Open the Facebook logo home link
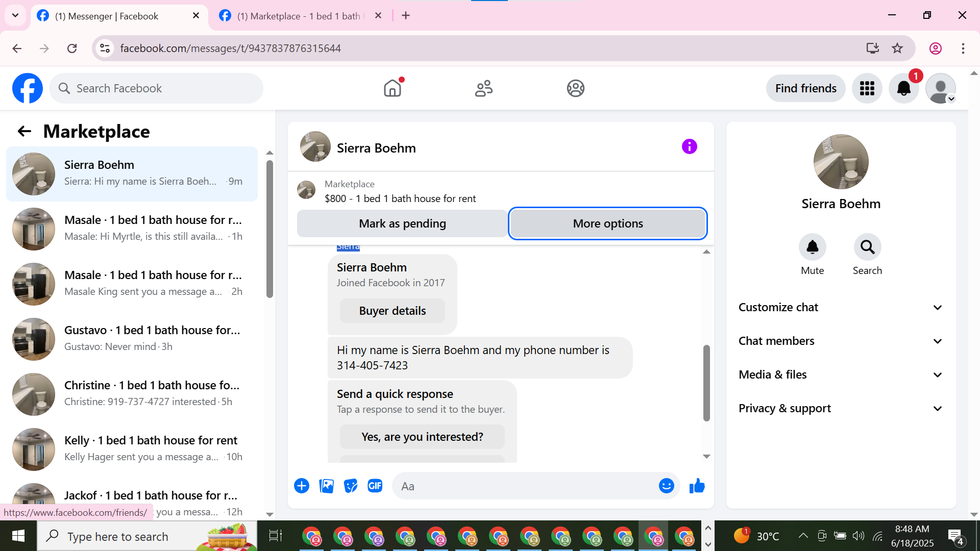 28,88
